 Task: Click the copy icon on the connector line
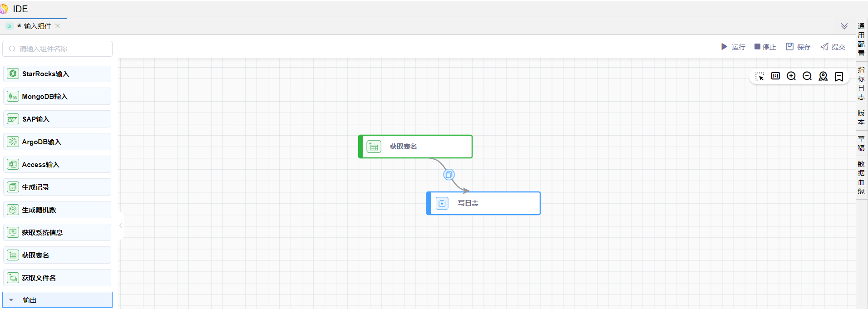pos(449,175)
